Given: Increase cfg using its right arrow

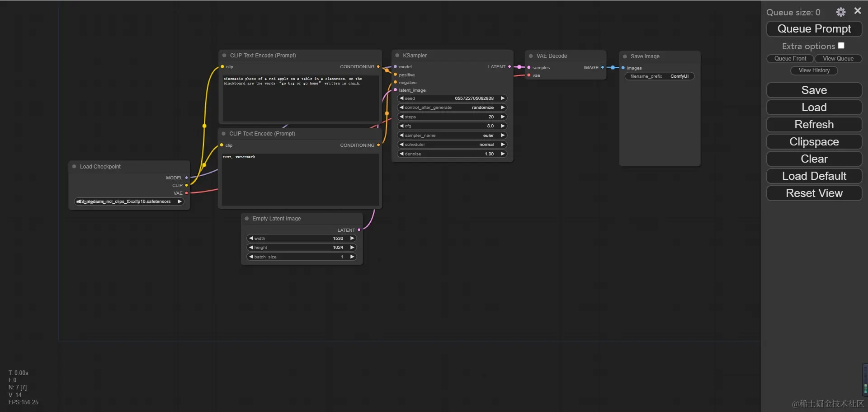Looking at the screenshot, I should coord(502,126).
